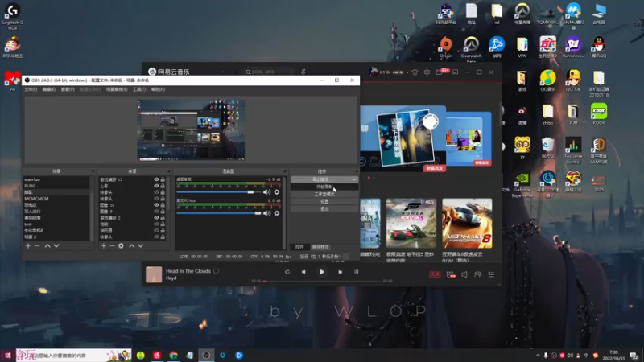Play the song in NetEase Music
The image size is (644, 362).
tap(322, 272)
